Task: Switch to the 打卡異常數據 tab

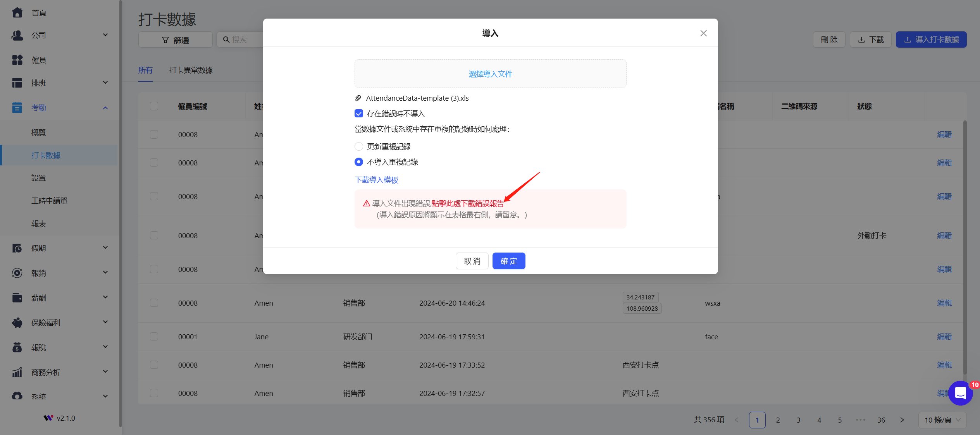Action: (x=191, y=70)
